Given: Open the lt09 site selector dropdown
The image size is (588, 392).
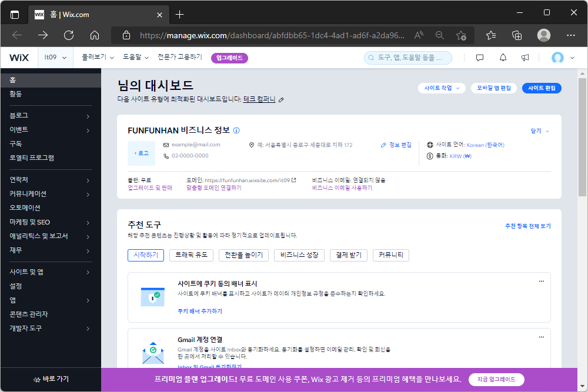Looking at the screenshot, I should [55, 58].
